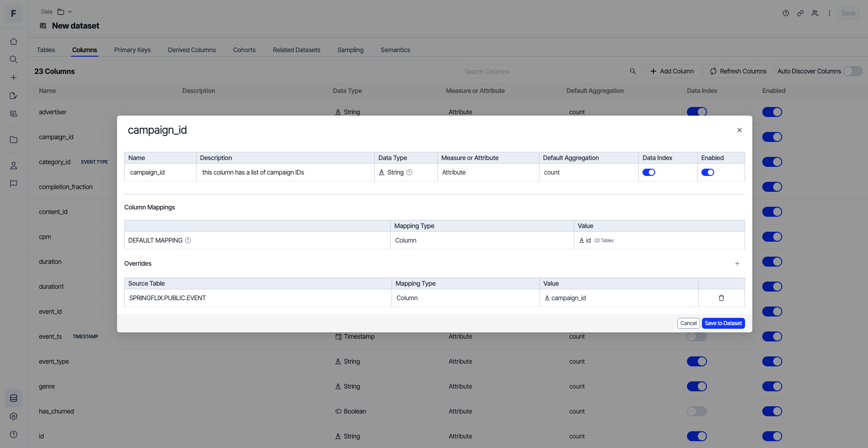
Task: Click the copy link icon in header
Action: pyautogui.click(x=800, y=13)
